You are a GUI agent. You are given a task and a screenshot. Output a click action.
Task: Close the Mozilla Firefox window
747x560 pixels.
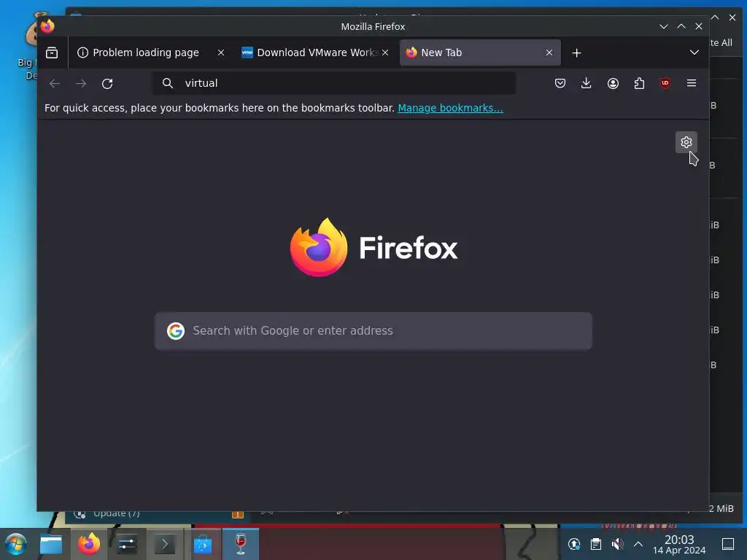[x=699, y=27]
